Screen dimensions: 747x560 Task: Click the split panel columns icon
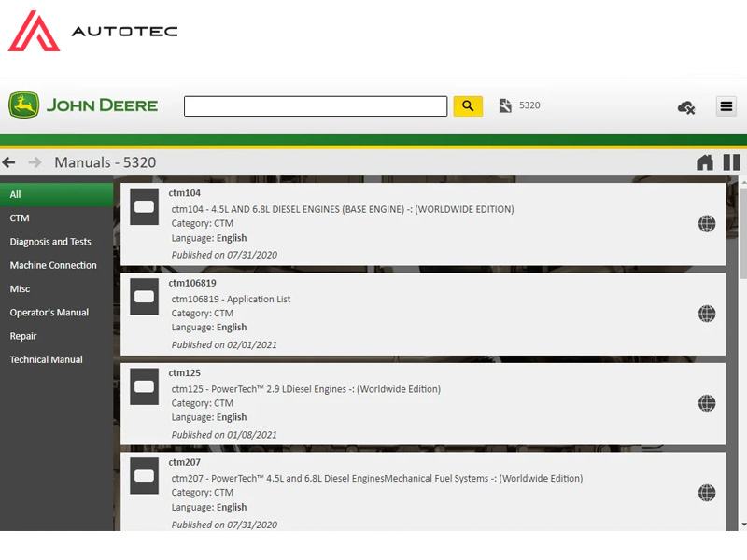click(731, 162)
